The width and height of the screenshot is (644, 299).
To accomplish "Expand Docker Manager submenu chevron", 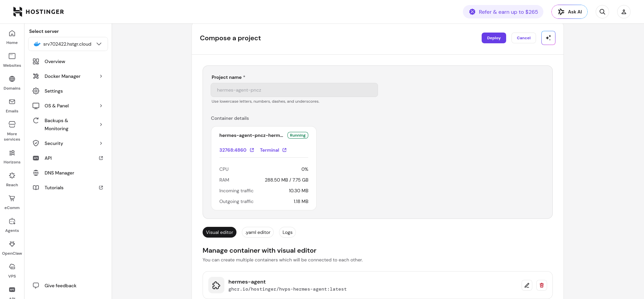I will (x=101, y=76).
